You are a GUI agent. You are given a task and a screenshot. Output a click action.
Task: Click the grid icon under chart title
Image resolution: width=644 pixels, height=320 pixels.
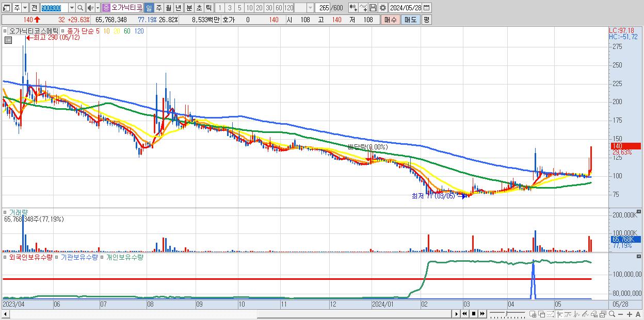coord(8,40)
